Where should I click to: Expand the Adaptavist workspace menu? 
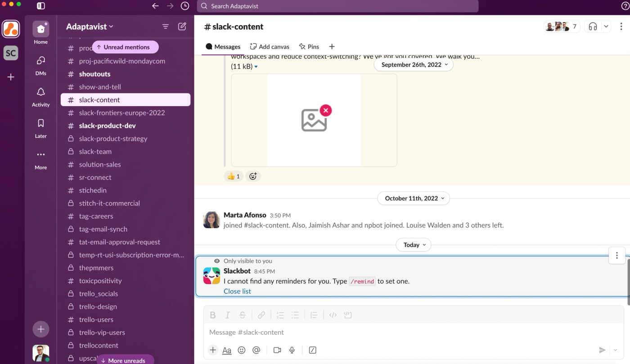pos(90,27)
